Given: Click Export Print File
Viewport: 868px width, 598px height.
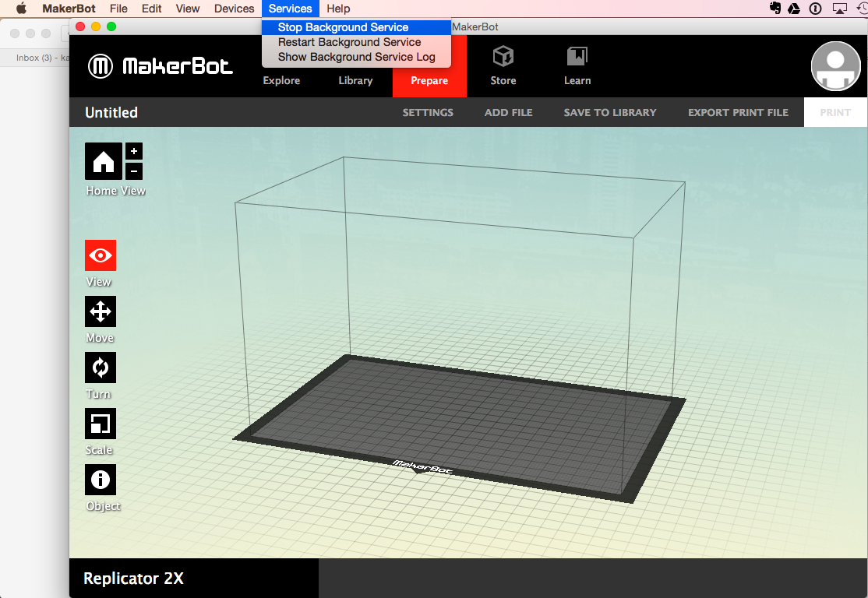Looking at the screenshot, I should click(x=738, y=112).
